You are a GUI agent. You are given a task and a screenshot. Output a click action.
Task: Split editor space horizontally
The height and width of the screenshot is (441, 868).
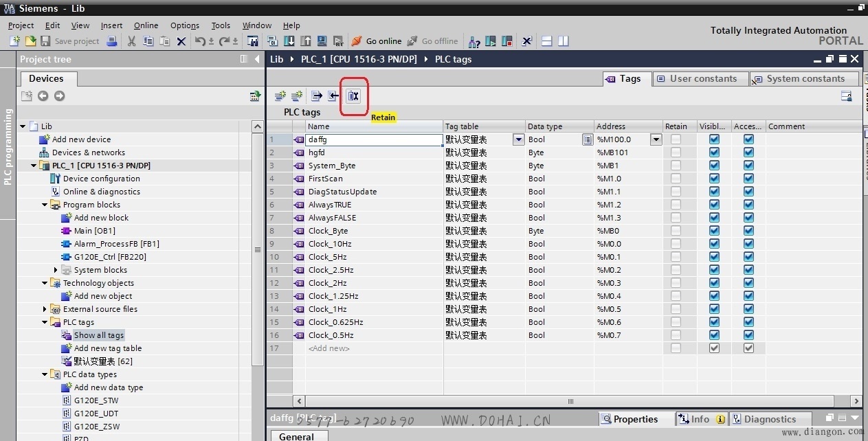tap(547, 41)
